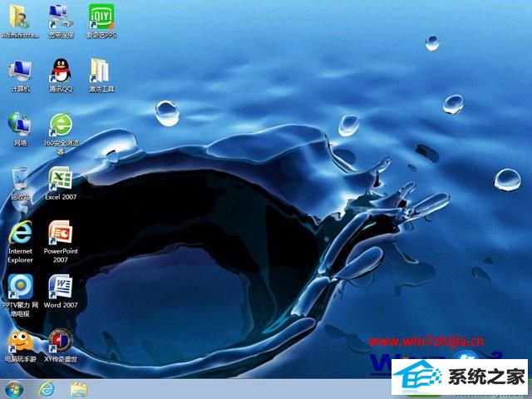Open the 宽带连接 broadband connection shortcut
532x399 pixels.
(61, 17)
